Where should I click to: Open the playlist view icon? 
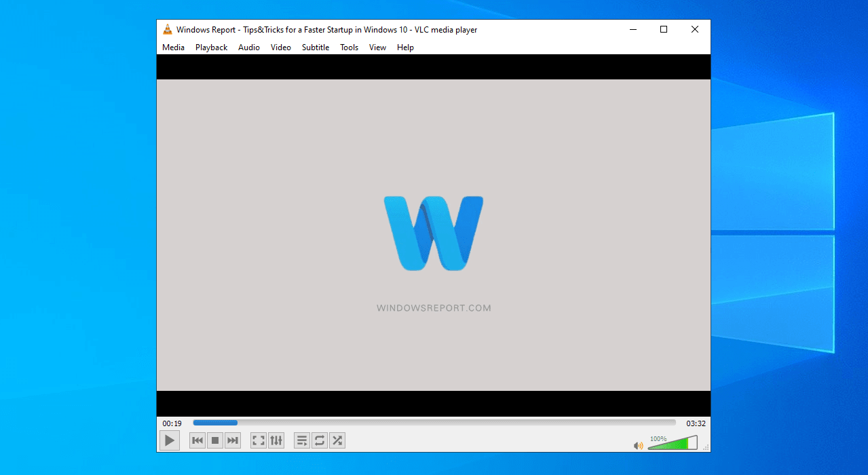coord(302,440)
